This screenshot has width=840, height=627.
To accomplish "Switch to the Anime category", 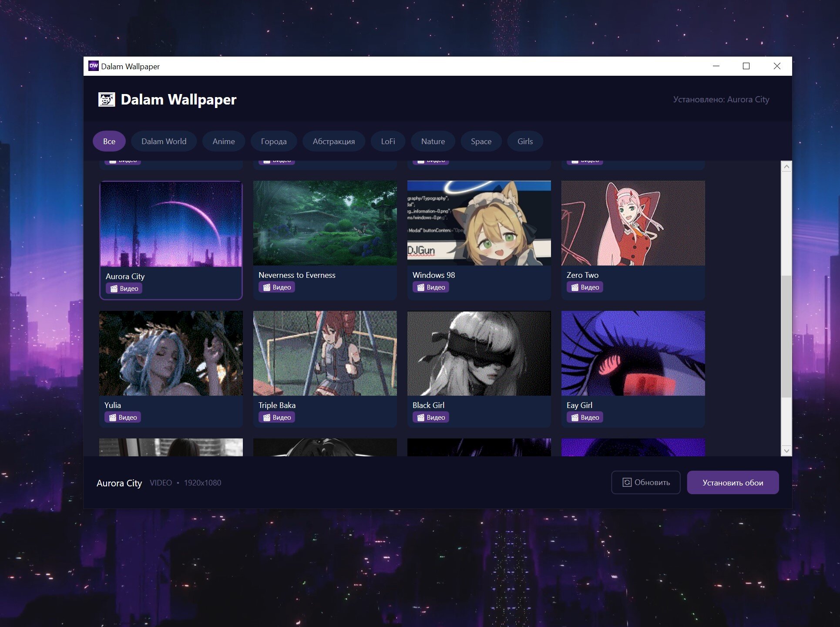I will [x=224, y=141].
